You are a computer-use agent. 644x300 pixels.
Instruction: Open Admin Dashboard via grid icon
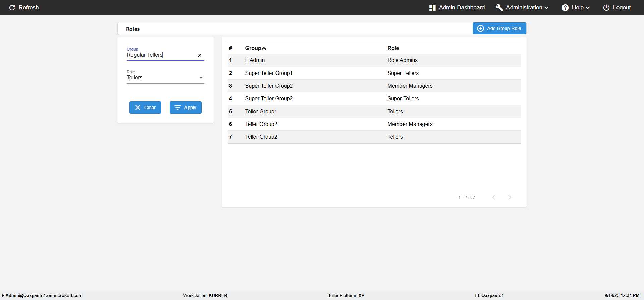pos(432,7)
